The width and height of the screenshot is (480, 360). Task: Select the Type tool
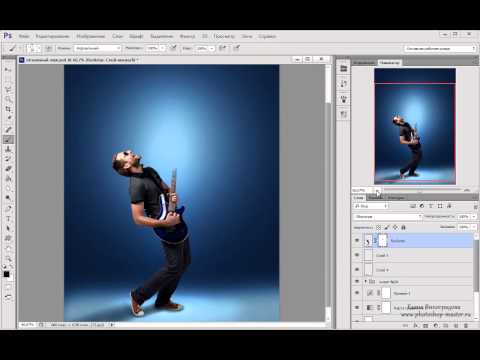click(8, 219)
